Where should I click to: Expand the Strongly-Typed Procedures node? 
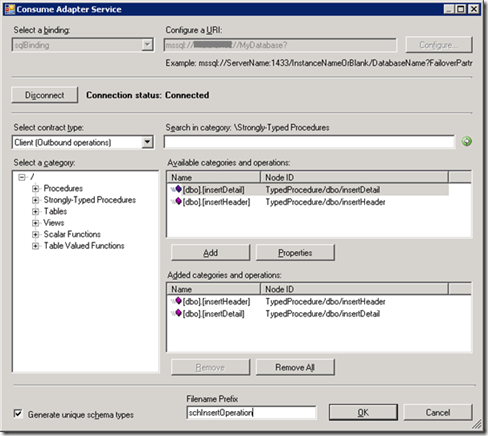[35, 200]
